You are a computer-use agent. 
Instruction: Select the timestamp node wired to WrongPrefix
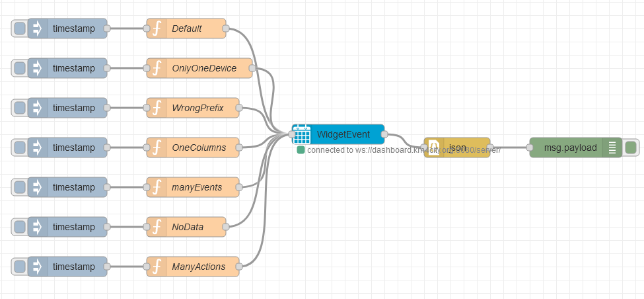point(73,108)
